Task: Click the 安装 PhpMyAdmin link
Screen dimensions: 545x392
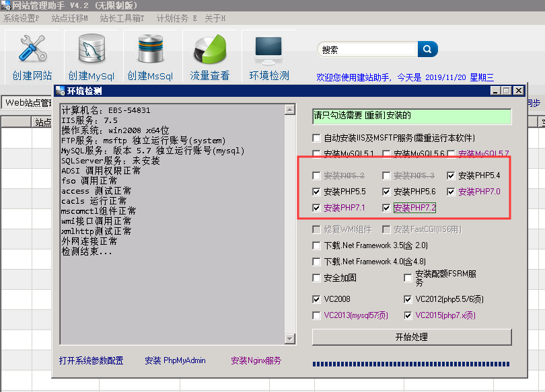Action: point(175,360)
